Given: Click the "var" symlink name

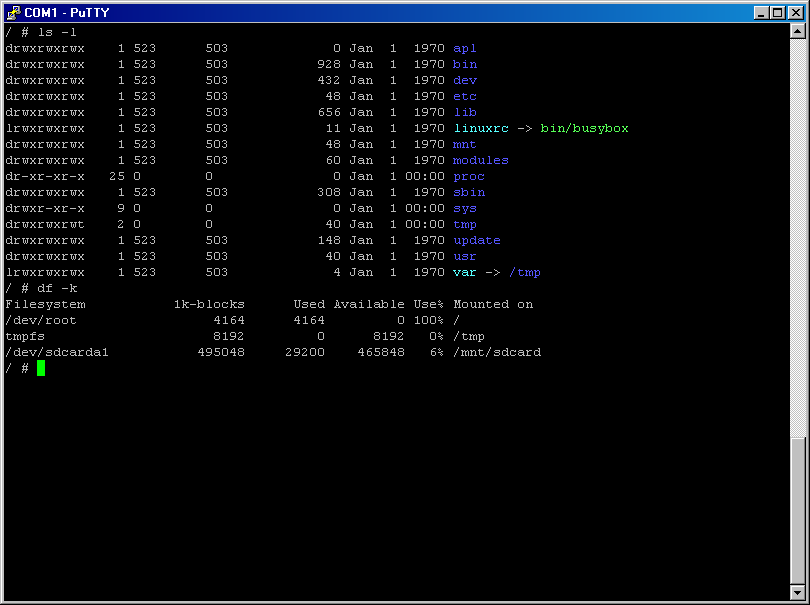Looking at the screenshot, I should click(x=465, y=272).
